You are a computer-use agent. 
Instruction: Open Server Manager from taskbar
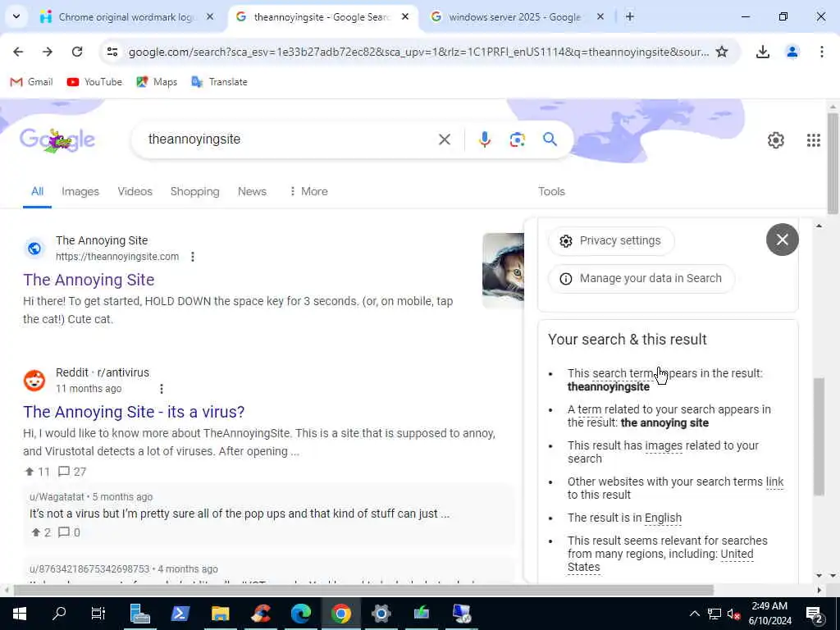click(x=139, y=614)
